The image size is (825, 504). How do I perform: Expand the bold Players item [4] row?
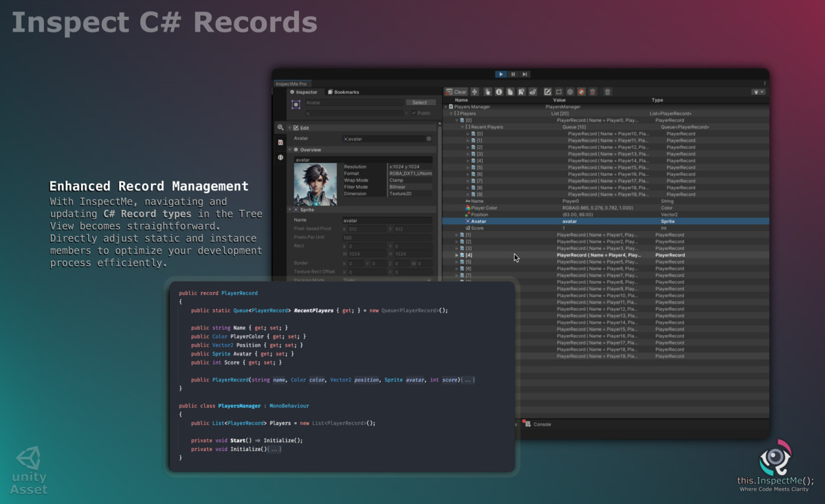click(457, 255)
